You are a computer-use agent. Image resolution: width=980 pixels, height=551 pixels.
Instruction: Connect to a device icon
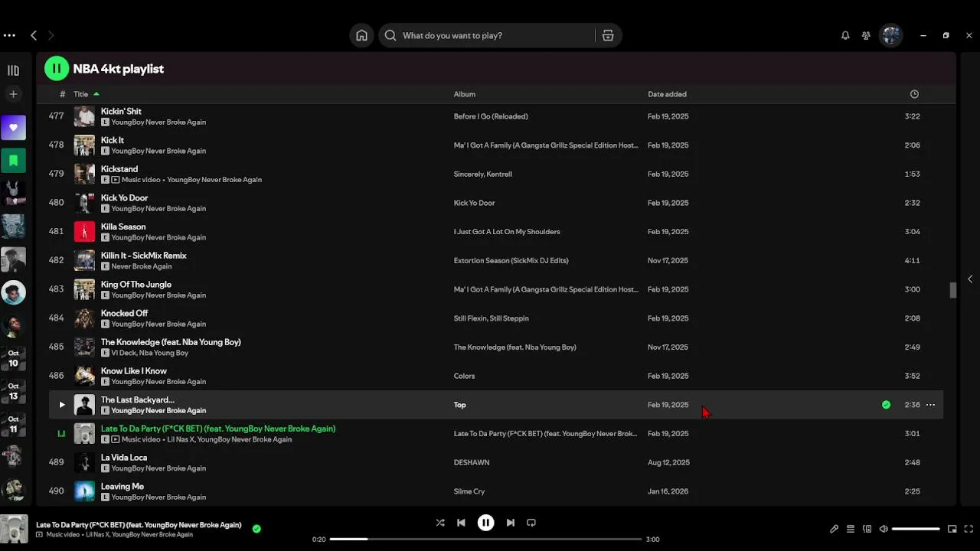[x=867, y=529]
